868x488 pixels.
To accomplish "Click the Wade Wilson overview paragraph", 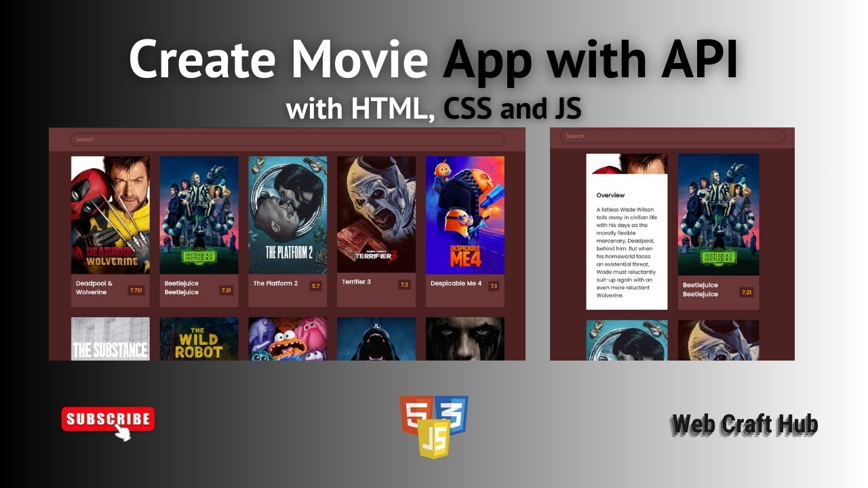I will [x=627, y=253].
